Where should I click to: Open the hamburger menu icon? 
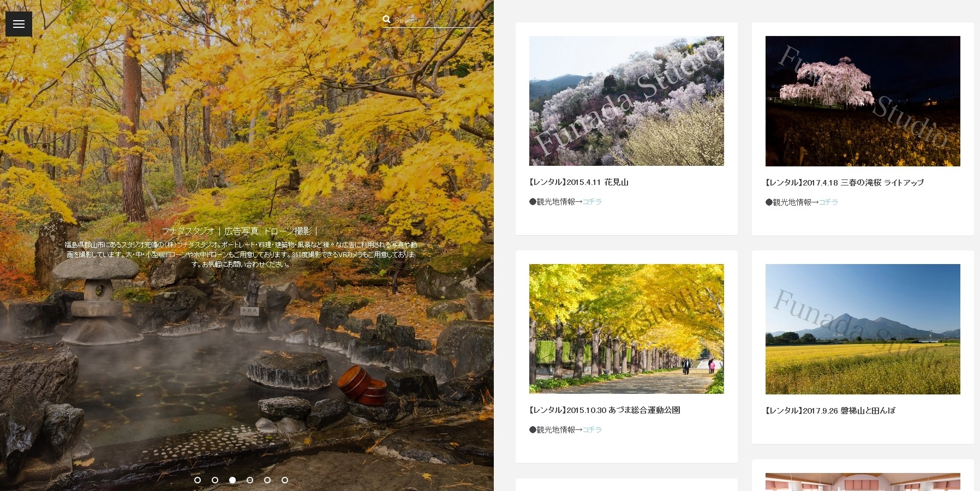click(x=19, y=24)
